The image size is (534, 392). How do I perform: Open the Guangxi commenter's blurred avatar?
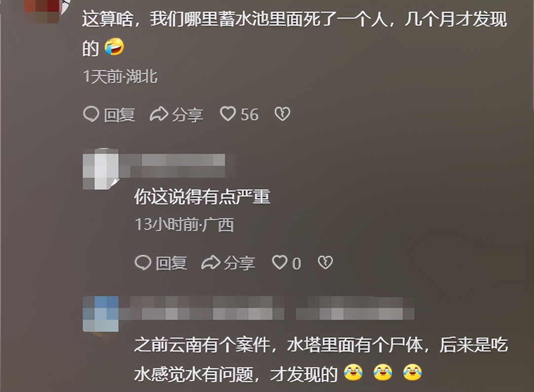[101, 168]
